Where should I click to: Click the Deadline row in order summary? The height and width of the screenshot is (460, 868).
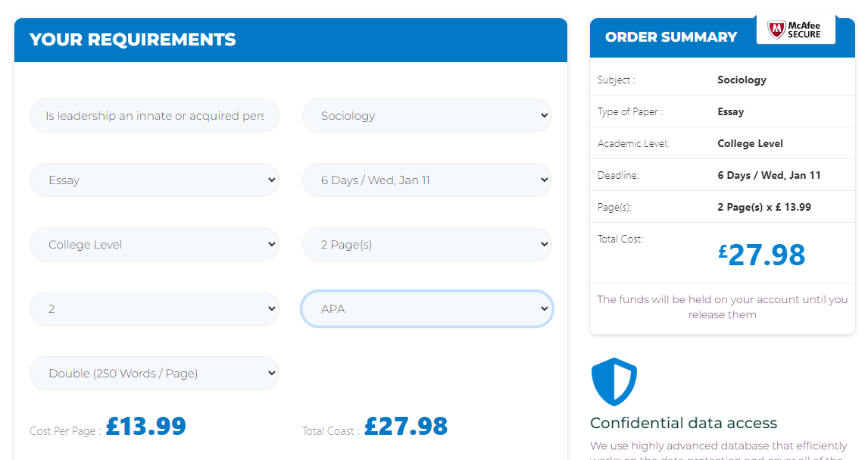(723, 175)
